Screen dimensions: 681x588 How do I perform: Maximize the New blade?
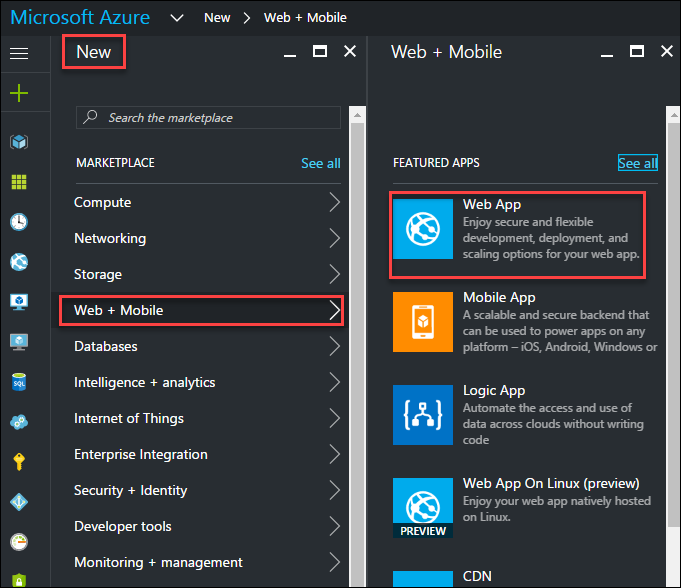click(x=320, y=51)
